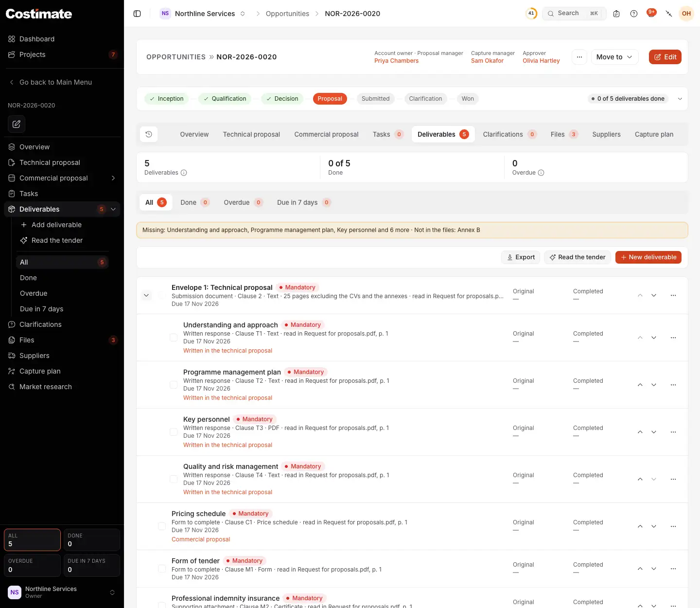Image resolution: width=700 pixels, height=608 pixels.
Task: Click the Search field in the header
Action: coord(574,14)
